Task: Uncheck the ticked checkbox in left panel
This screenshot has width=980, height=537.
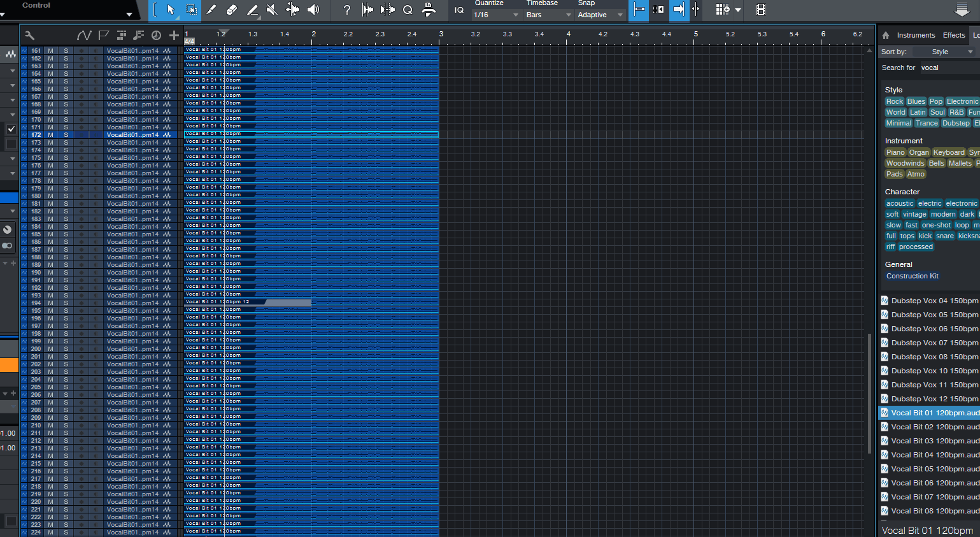Action: coord(11,129)
